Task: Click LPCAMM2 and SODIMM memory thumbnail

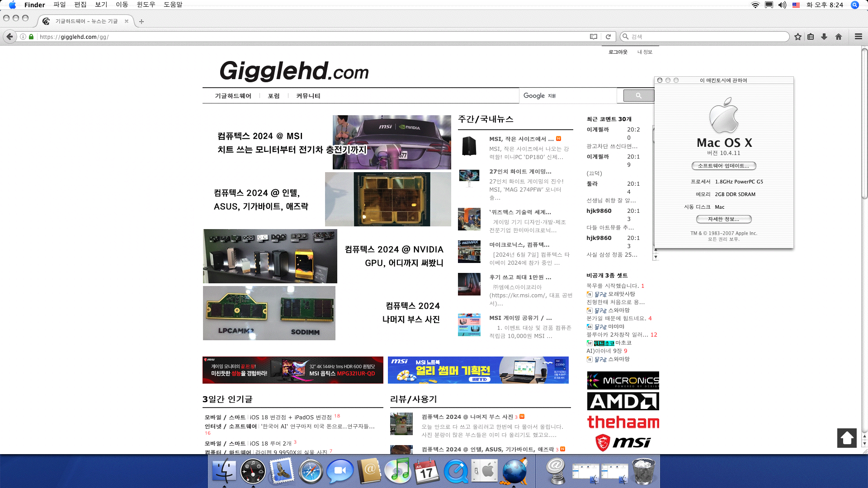Action: pyautogui.click(x=269, y=313)
